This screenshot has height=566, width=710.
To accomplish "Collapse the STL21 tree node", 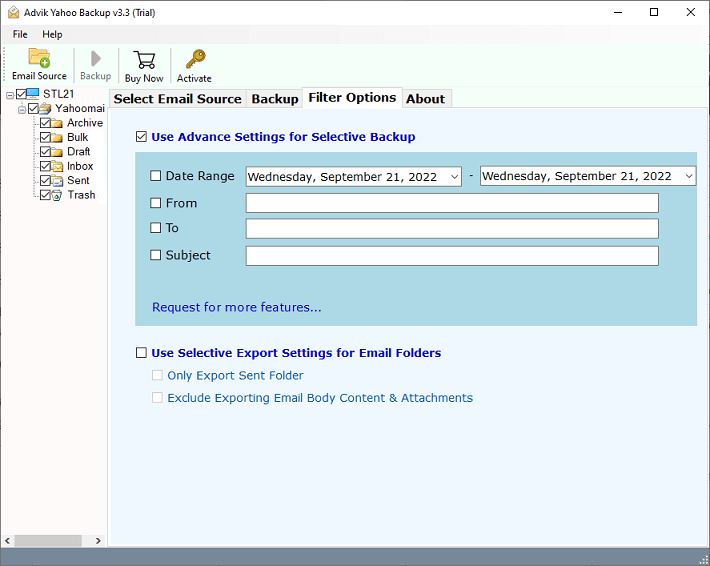I will [x=10, y=95].
